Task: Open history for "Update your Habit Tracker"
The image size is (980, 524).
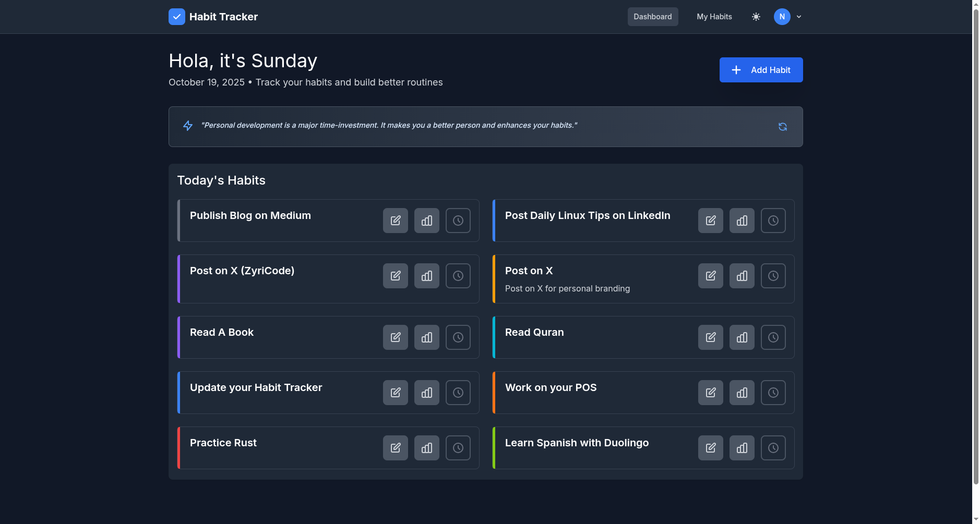Action: [x=458, y=392]
